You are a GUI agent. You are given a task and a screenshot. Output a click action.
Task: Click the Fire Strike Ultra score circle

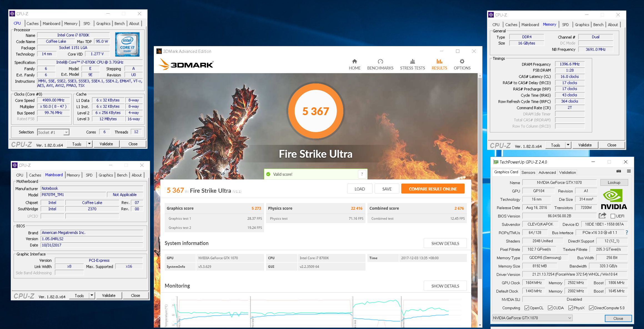[x=315, y=111]
